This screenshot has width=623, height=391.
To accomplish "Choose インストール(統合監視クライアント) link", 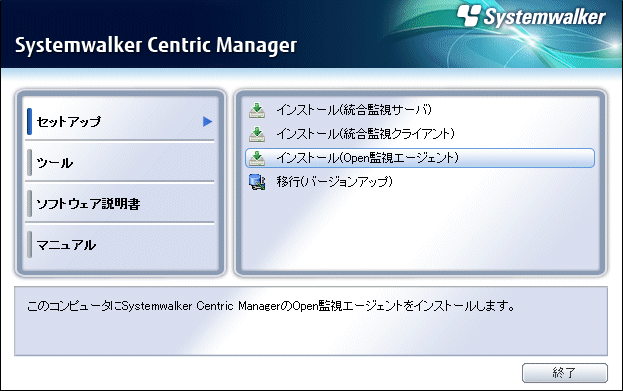I will coord(366,134).
